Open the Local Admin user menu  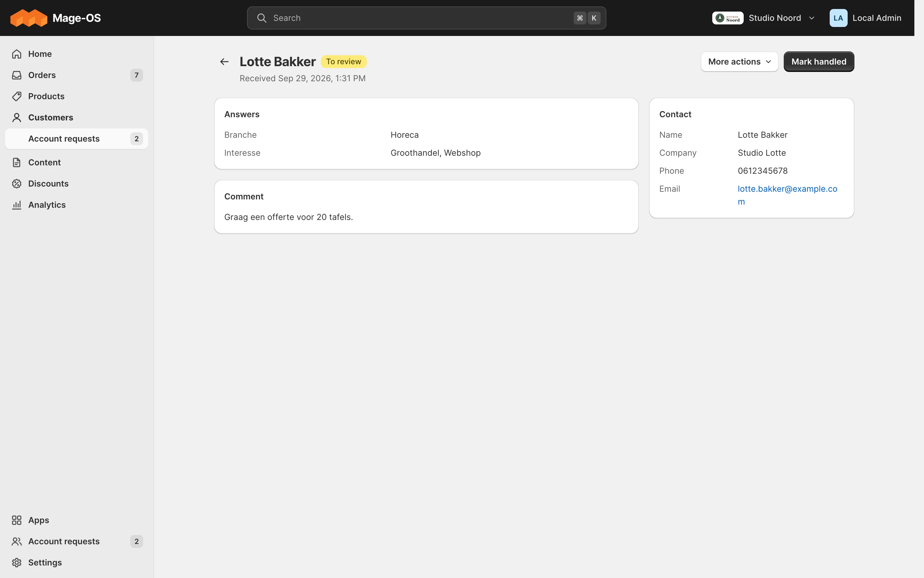click(x=865, y=18)
